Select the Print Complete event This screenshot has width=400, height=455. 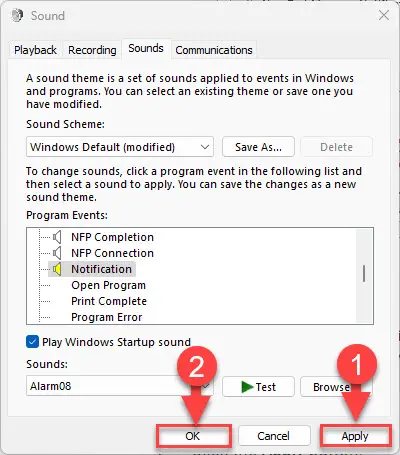point(109,301)
